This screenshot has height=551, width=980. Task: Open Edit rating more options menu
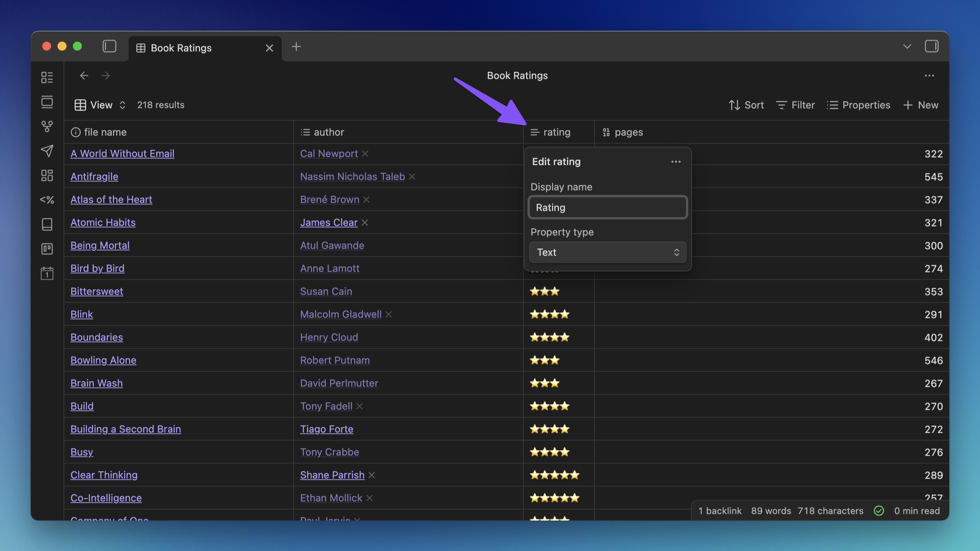click(676, 162)
